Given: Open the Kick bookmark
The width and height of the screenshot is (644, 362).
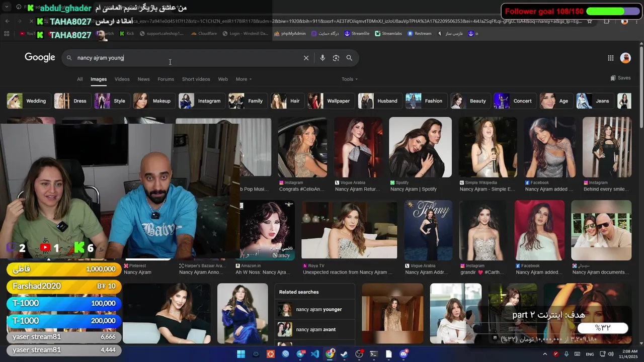Looking at the screenshot, I should pos(127,34).
